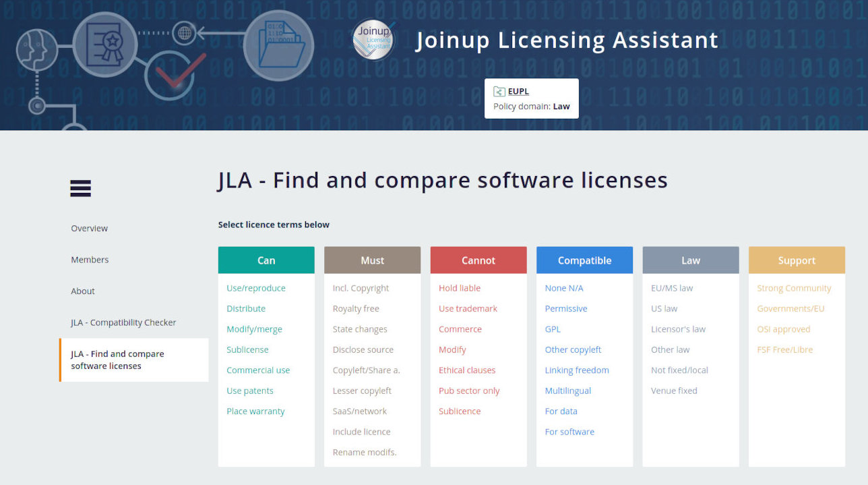Viewport: 868px width, 485px height.
Task: Select Royalty free under the Must column
Action: pos(357,308)
